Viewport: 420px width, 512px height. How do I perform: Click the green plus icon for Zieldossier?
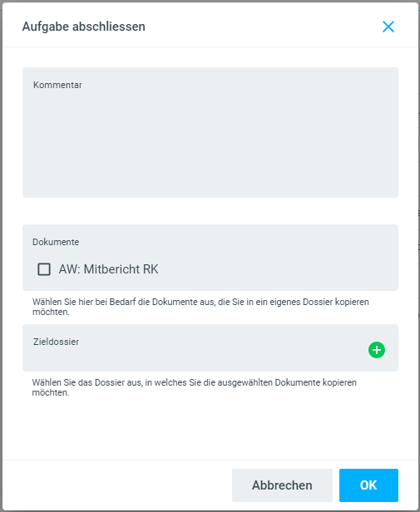coord(377,350)
